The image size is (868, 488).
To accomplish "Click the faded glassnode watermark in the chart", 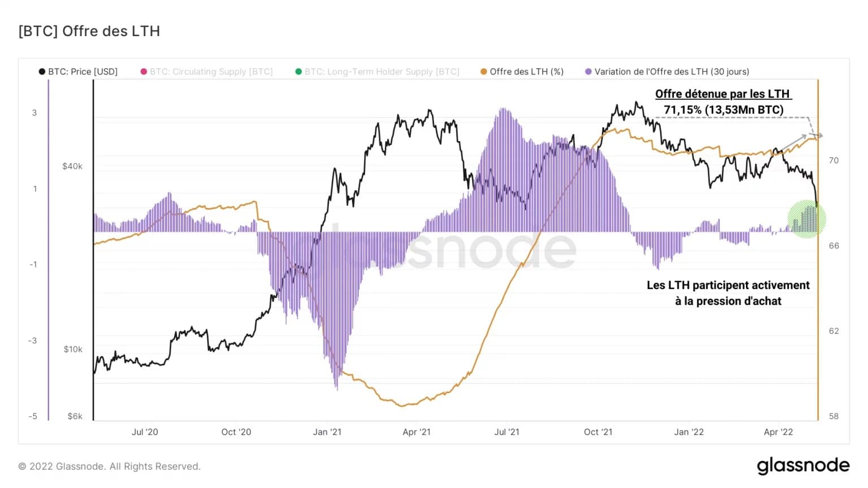I will [452, 249].
